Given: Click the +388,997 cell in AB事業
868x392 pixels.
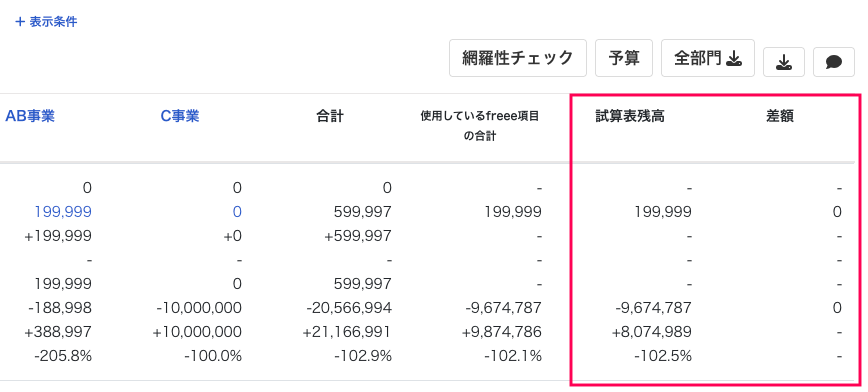Looking at the screenshot, I should pos(58,332).
